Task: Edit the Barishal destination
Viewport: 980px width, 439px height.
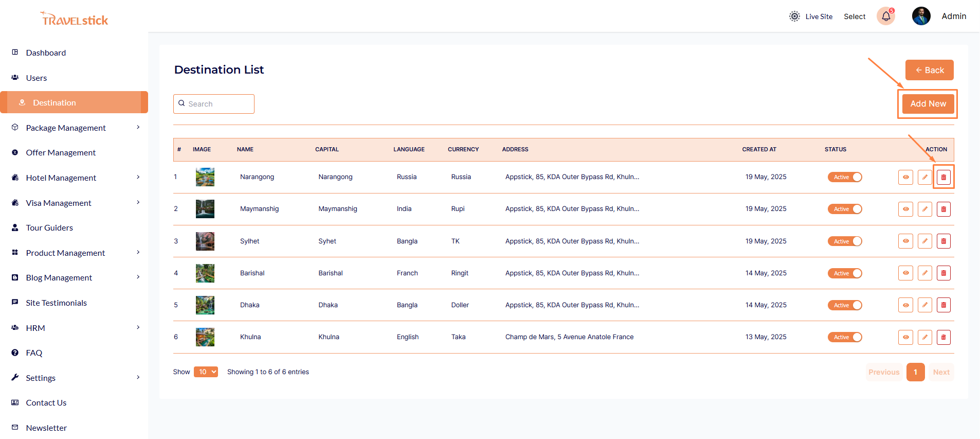Action: [924, 273]
